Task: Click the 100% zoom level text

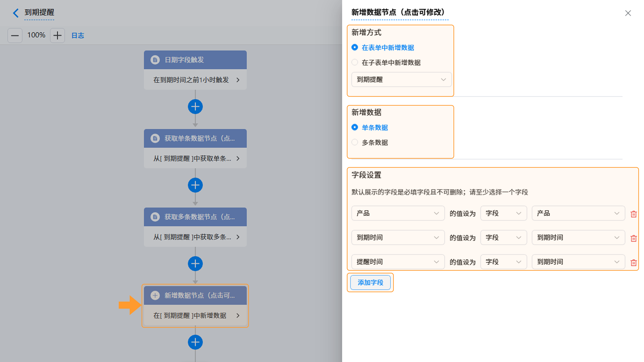Action: pyautogui.click(x=36, y=35)
